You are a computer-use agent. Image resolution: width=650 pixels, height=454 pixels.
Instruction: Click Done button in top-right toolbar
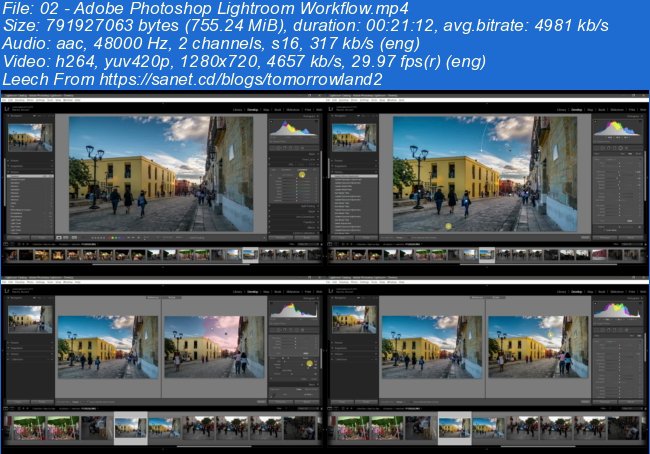pos(585,238)
